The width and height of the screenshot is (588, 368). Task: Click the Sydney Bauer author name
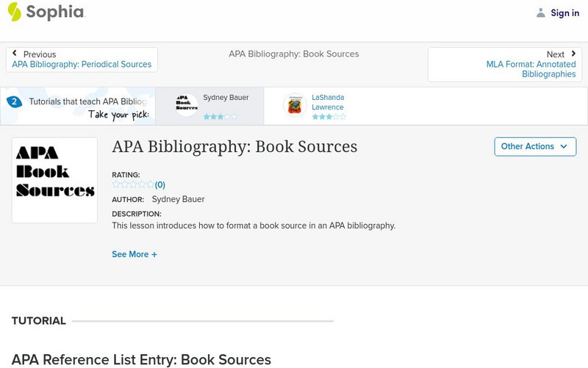tap(178, 199)
